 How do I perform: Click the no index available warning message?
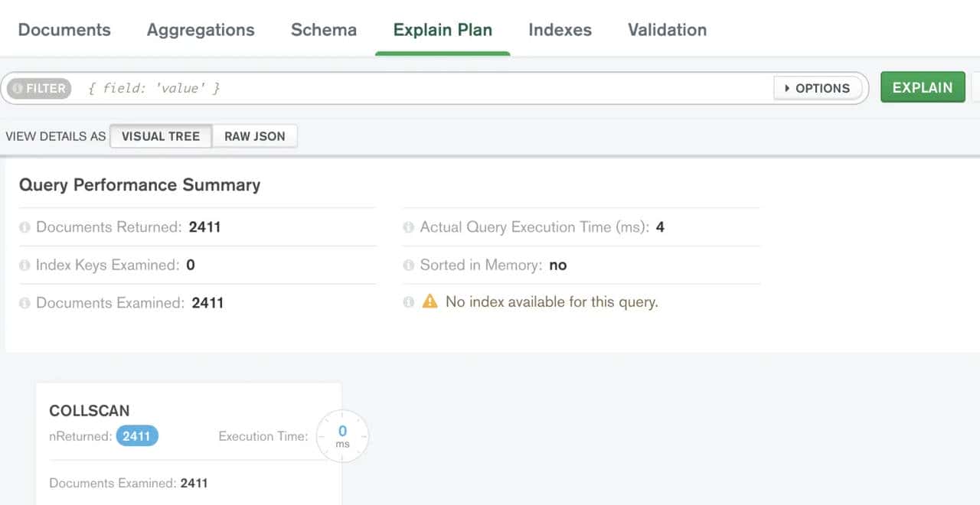(x=550, y=301)
